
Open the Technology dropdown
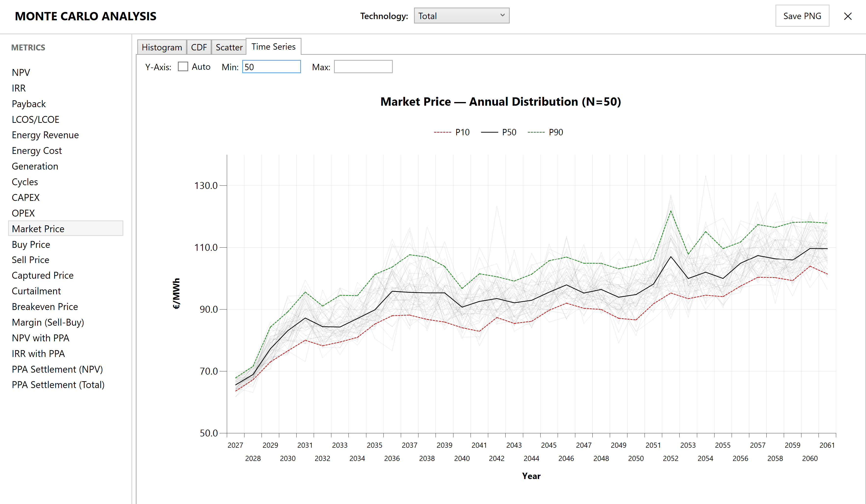462,15
